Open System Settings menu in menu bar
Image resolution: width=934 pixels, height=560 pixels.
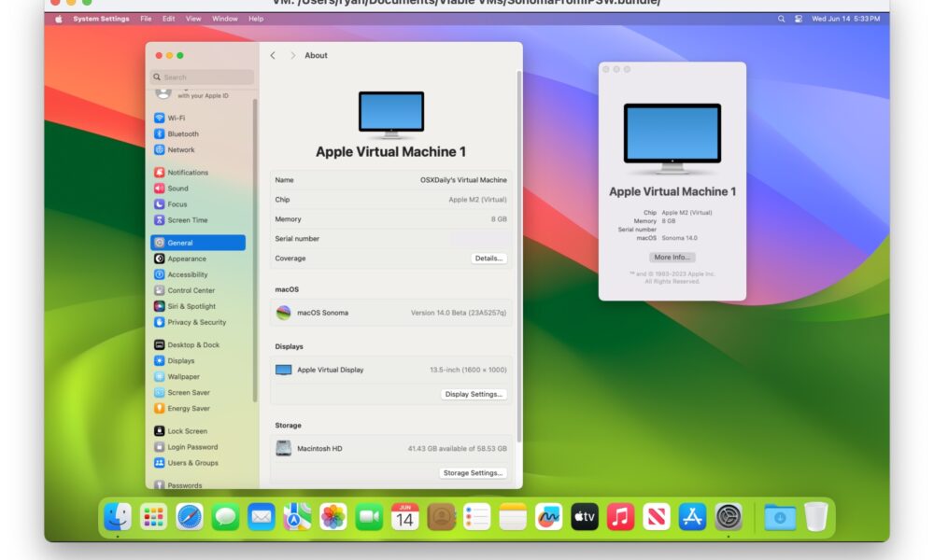pos(101,19)
